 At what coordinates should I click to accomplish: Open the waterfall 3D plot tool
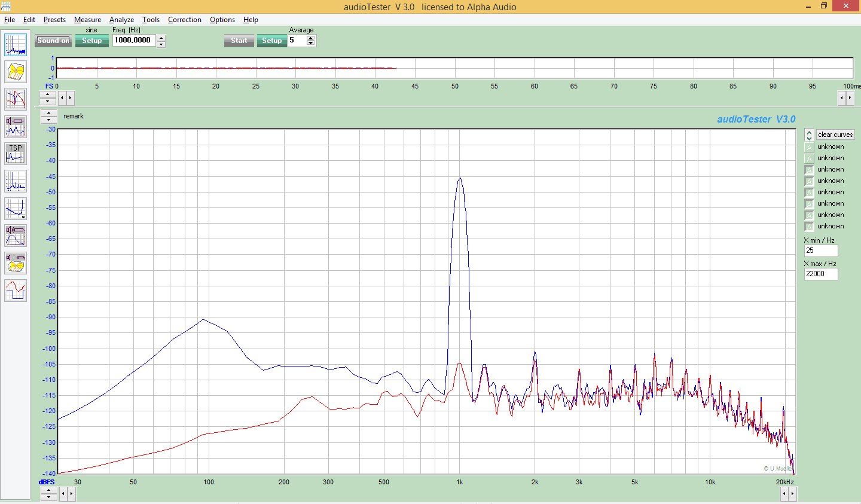[16, 72]
